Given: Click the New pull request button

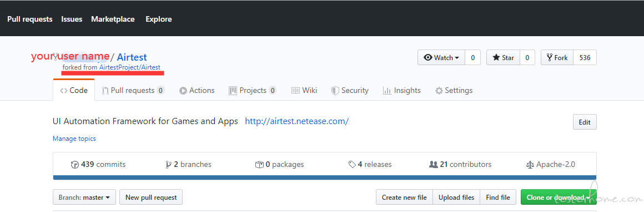Looking at the screenshot, I should [x=151, y=197].
